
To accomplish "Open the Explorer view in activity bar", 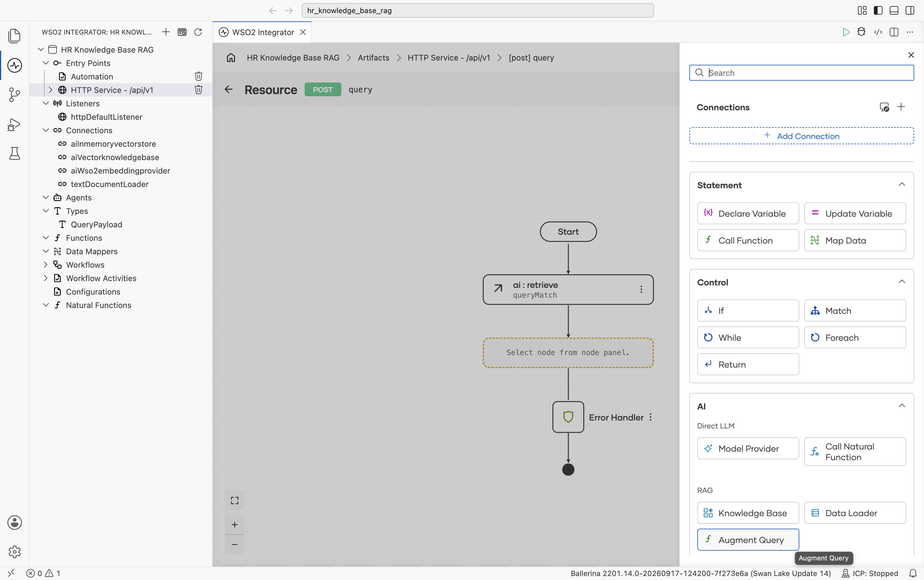I will (14, 36).
